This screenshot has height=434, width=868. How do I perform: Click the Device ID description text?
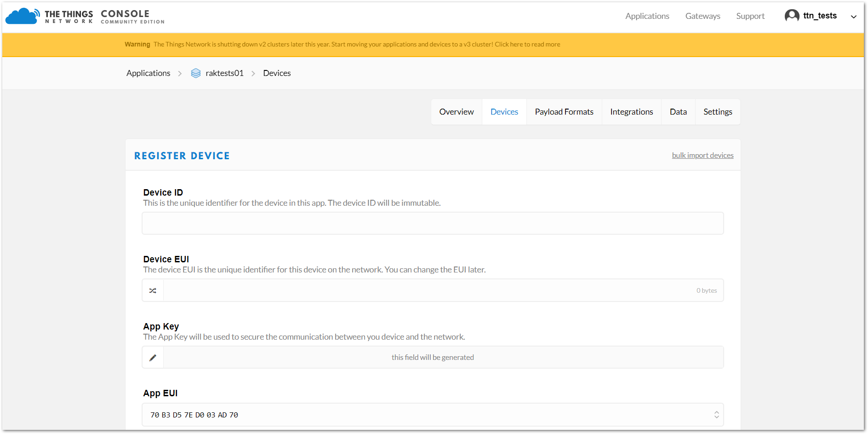point(291,203)
